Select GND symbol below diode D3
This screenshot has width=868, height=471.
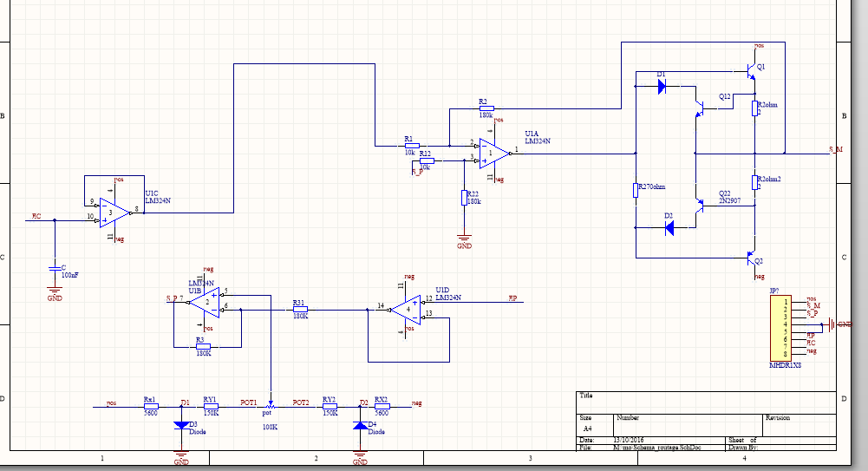click(181, 455)
